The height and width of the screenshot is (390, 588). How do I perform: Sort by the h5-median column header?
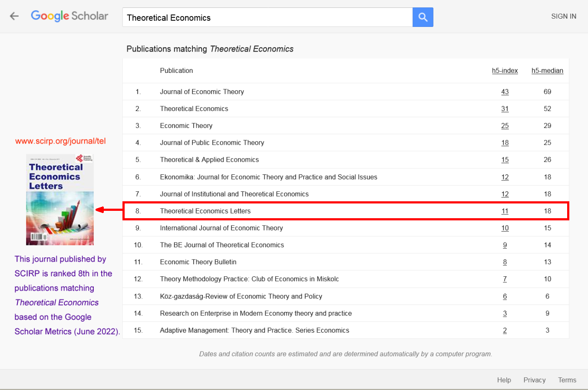tap(547, 70)
